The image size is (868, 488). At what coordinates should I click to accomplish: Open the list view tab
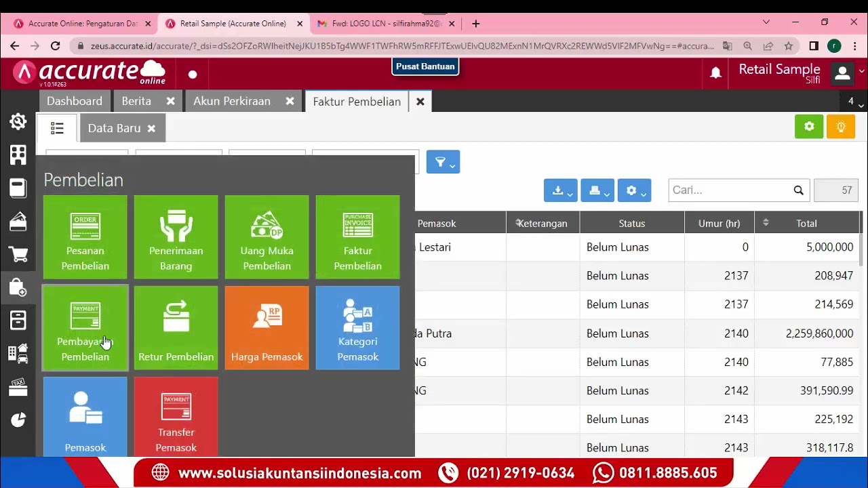57,128
